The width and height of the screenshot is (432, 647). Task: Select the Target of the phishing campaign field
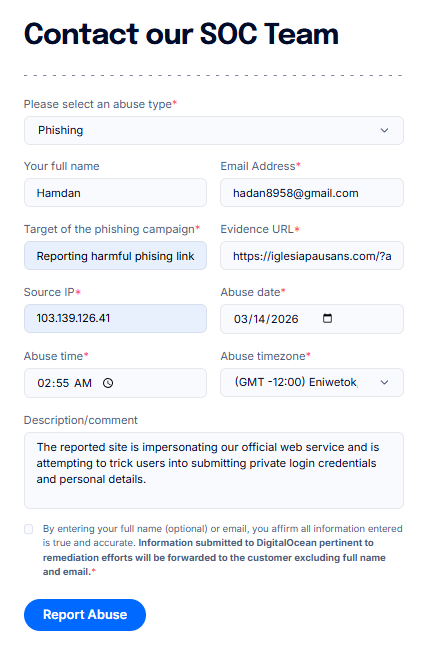[x=115, y=256]
